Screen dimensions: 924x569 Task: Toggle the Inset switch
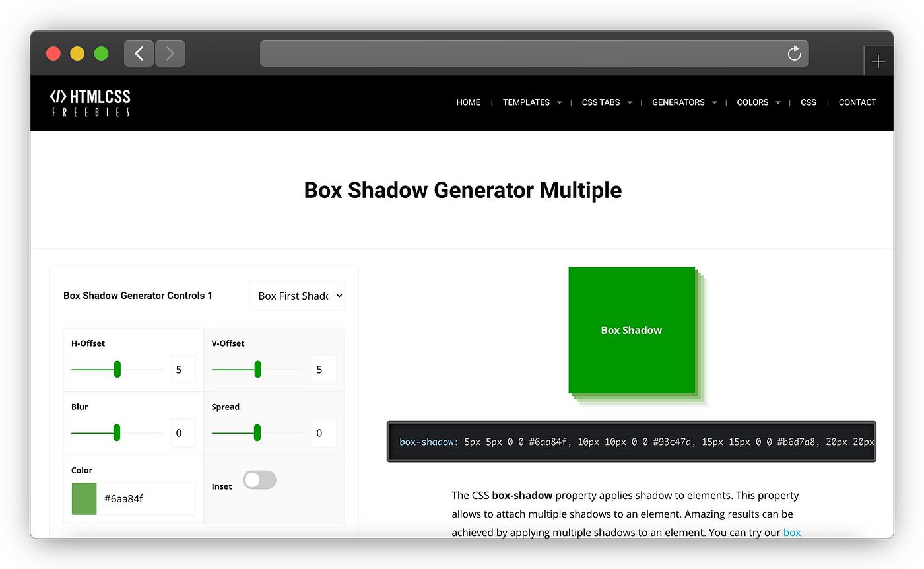tap(259, 480)
